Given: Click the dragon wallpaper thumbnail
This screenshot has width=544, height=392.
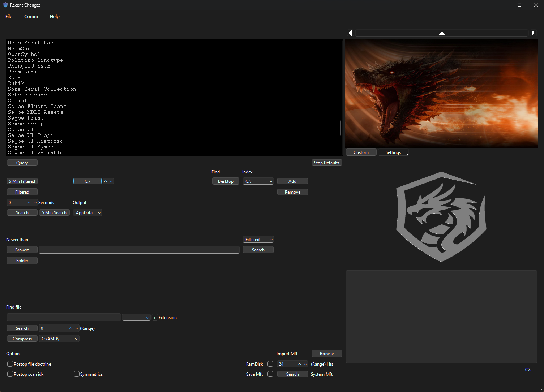Looking at the screenshot, I should point(441,94).
